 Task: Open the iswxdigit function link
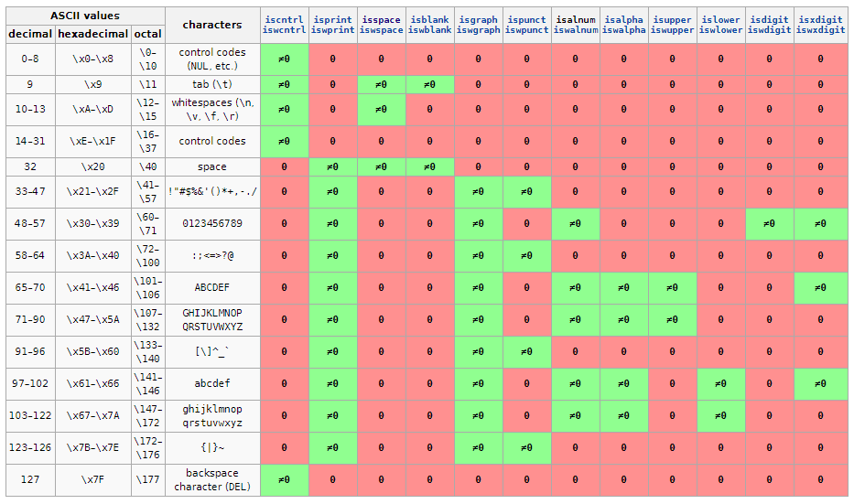click(x=821, y=30)
